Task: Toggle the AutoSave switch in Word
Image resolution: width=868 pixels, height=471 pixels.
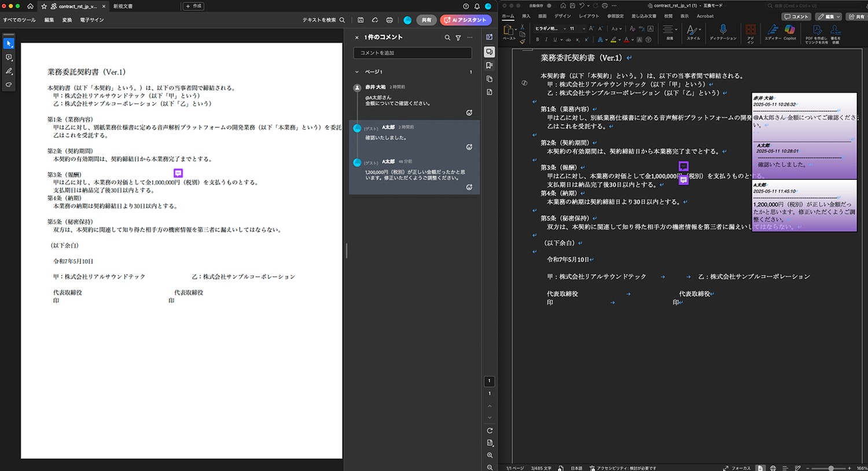Action: [x=549, y=6]
